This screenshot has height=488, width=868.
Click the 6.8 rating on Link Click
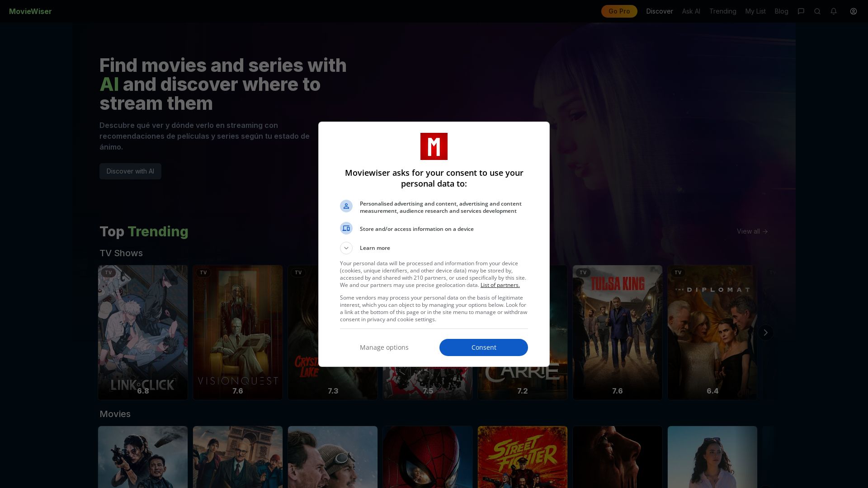coord(143,391)
